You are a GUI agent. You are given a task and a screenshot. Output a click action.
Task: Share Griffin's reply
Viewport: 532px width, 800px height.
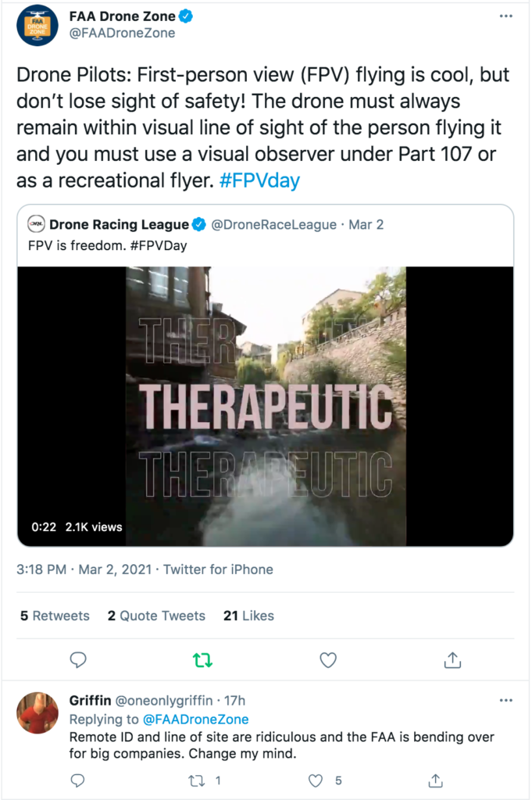[437, 780]
